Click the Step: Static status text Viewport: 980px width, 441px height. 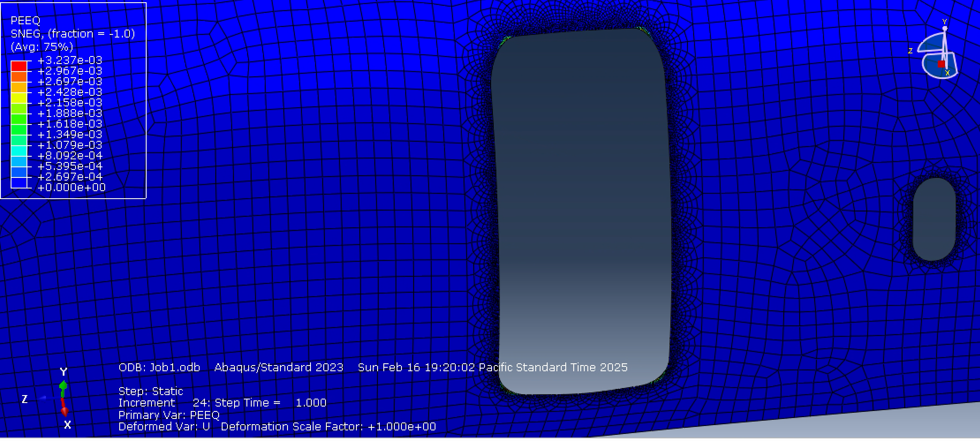pos(151,391)
